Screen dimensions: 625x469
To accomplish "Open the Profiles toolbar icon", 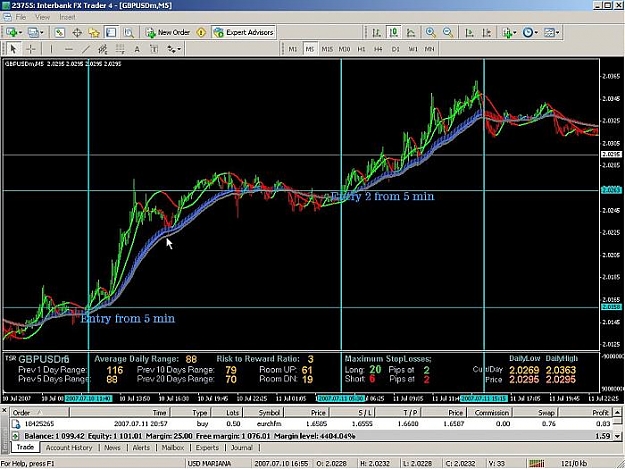I will pyautogui.click(x=33, y=32).
